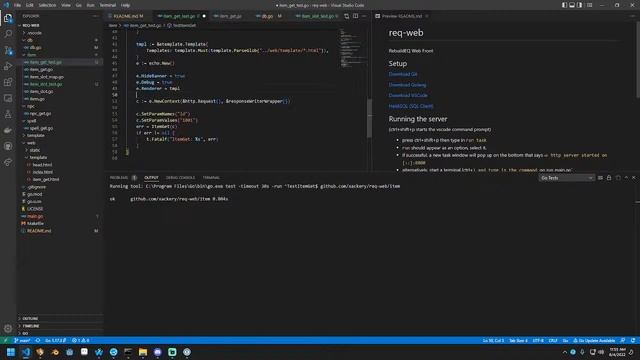Click the taskbar clock
Viewport: 640px width, 360px height.
617,352
